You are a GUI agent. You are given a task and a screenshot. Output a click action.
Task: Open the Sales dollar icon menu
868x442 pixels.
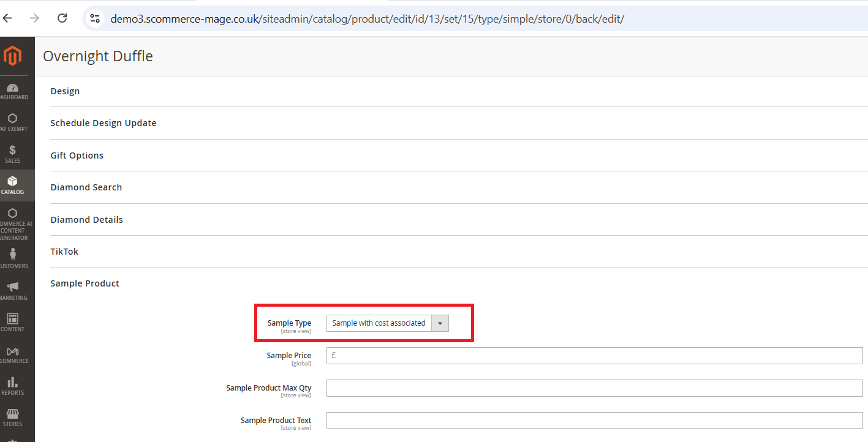click(12, 154)
